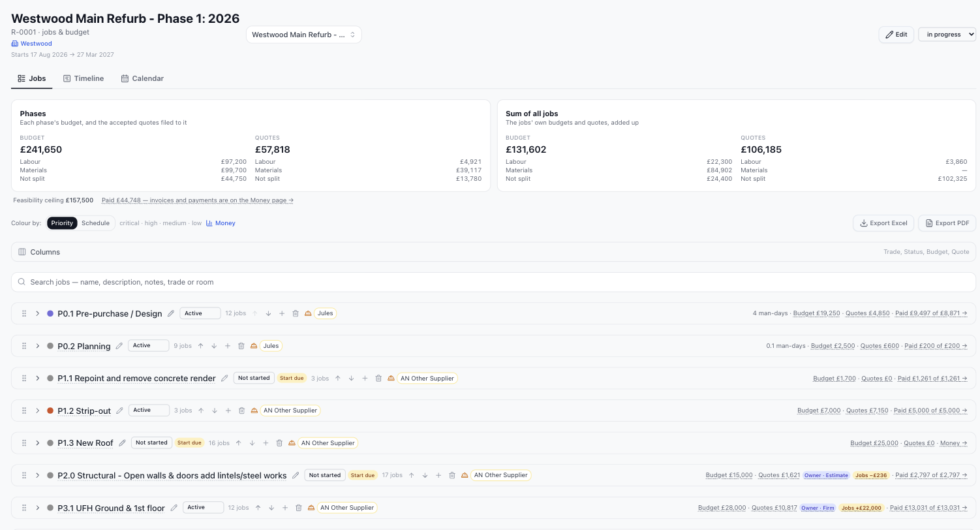Expand the P0.1 Pre-purchase / Design phase
This screenshot has height=530, width=980.
pyautogui.click(x=38, y=313)
